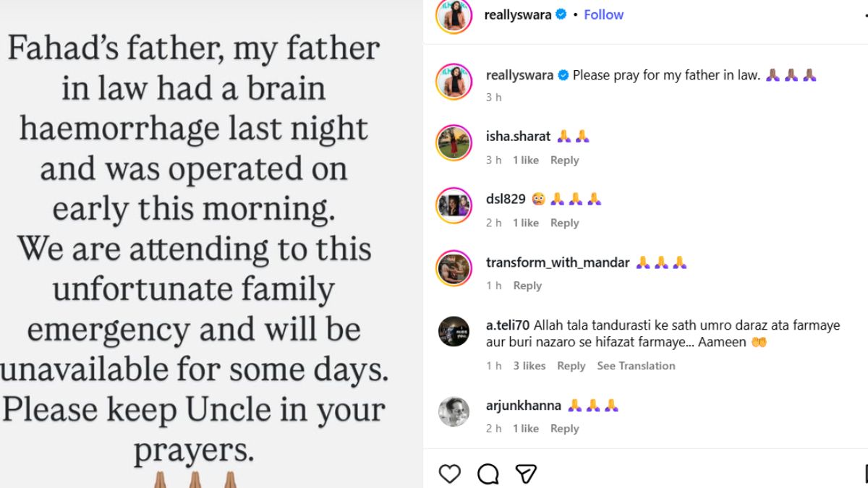Open reallyswara profile picture in header
This screenshot has height=488, width=868.
(454, 16)
